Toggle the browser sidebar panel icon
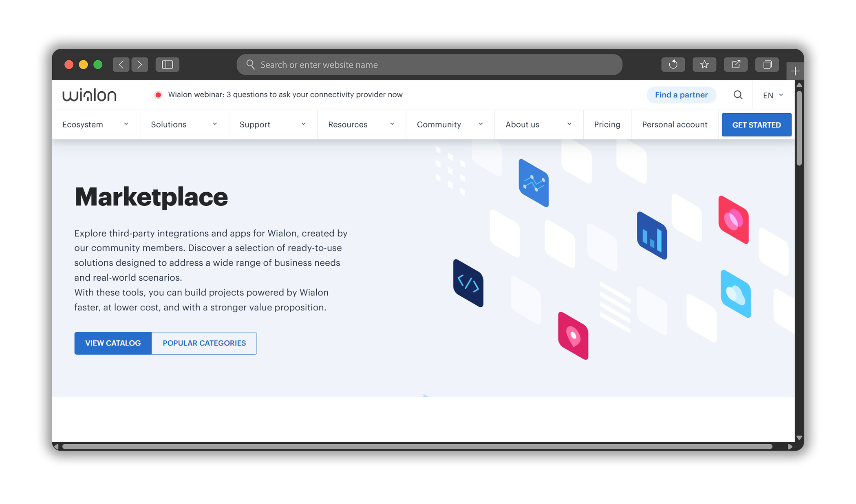856x504 pixels. [168, 64]
